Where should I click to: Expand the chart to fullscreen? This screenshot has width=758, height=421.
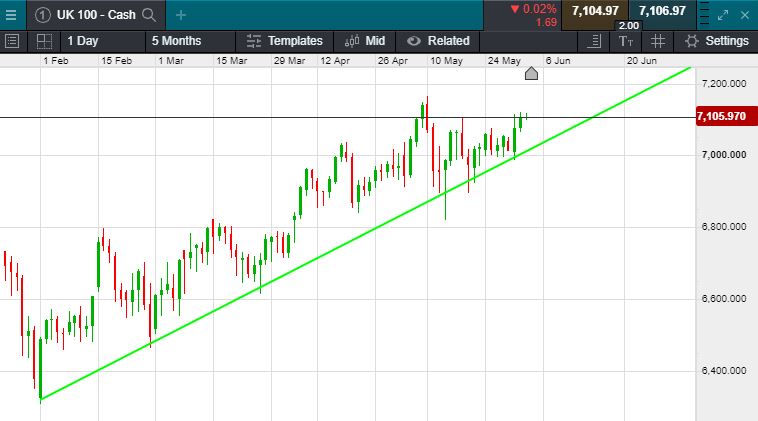pyautogui.click(x=723, y=15)
